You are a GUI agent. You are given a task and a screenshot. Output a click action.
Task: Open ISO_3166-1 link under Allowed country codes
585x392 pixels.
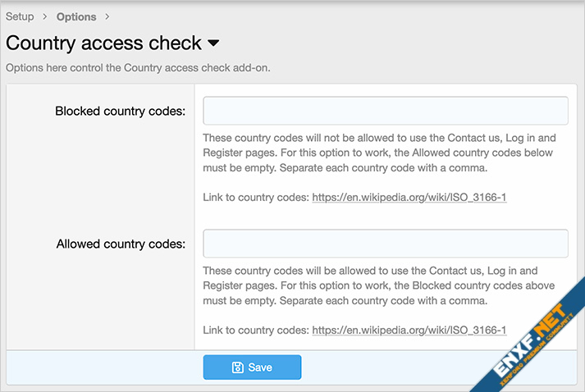tap(409, 330)
